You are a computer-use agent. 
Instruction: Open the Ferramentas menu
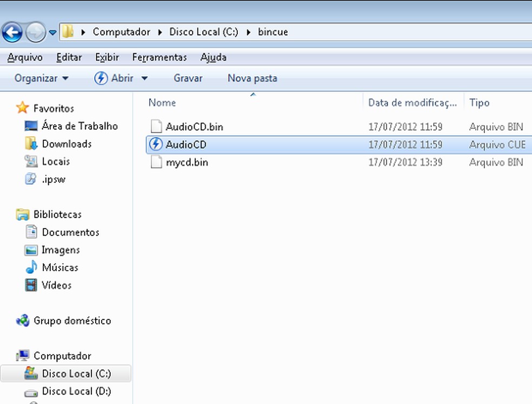pyautogui.click(x=159, y=57)
